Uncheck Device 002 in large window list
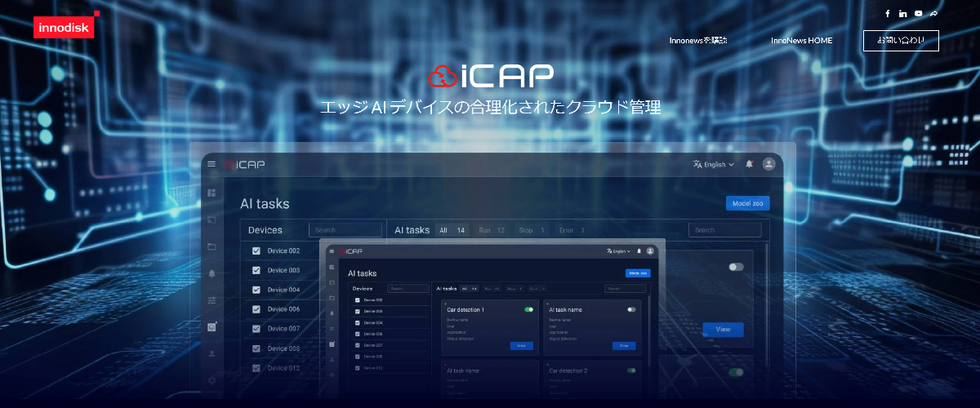980x408 pixels. pyautogui.click(x=256, y=251)
